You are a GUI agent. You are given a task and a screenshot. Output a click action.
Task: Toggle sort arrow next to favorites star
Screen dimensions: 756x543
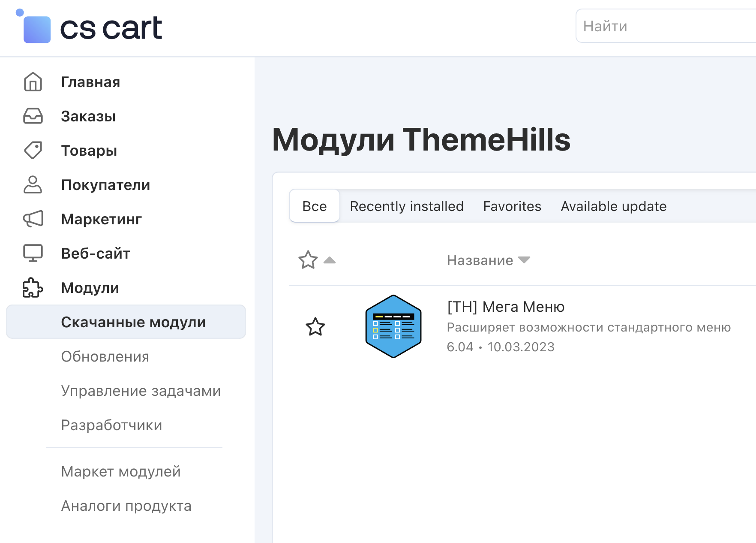point(330,260)
